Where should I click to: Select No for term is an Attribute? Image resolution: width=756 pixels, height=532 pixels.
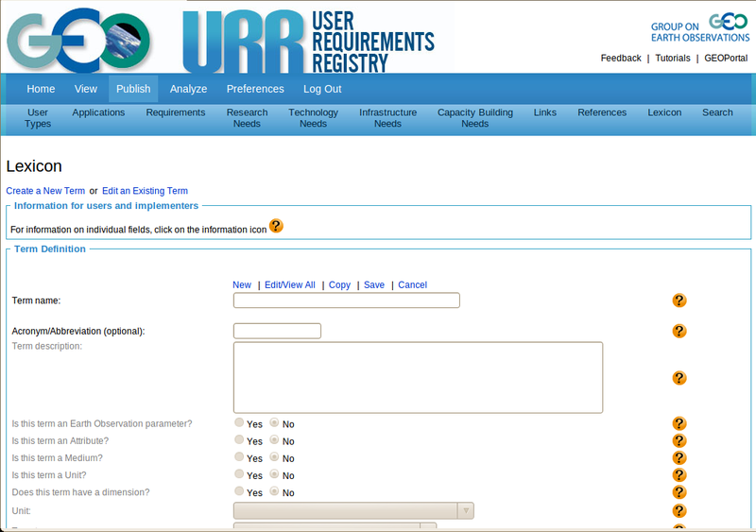275,440
